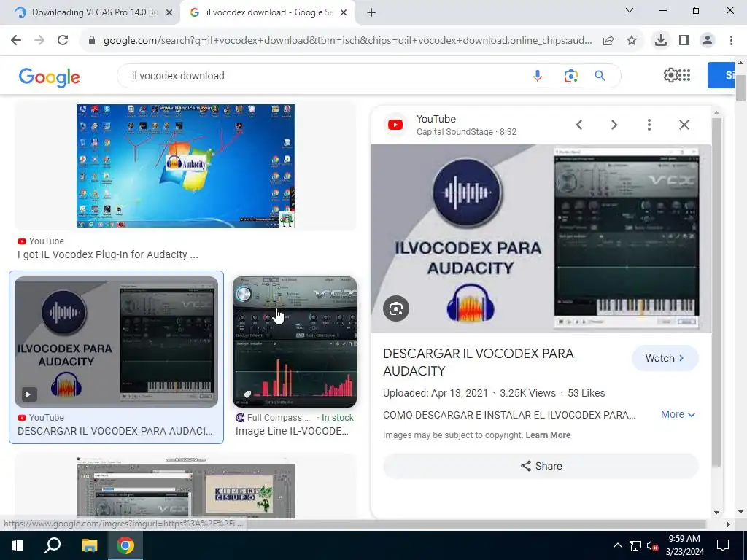Click Chrome icon in the taskbar
Screen dimensions: 747x560
point(125,545)
